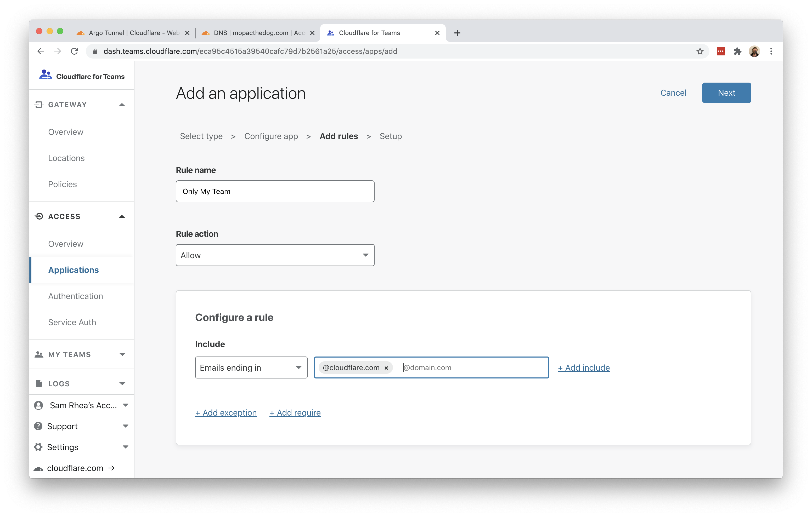
Task: Open Chrome's three-dot menu
Action: click(x=771, y=51)
